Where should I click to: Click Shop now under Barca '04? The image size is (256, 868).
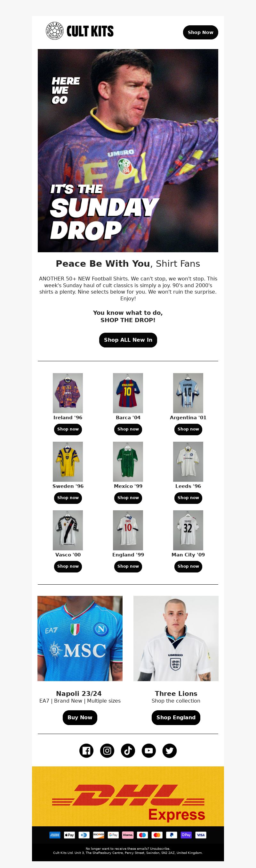coord(128,429)
